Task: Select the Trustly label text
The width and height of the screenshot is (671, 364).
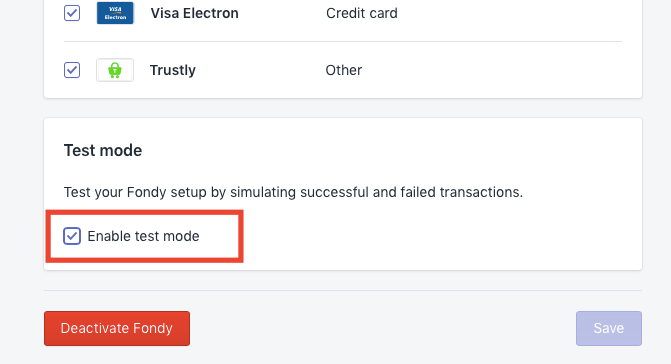Action: click(x=173, y=70)
